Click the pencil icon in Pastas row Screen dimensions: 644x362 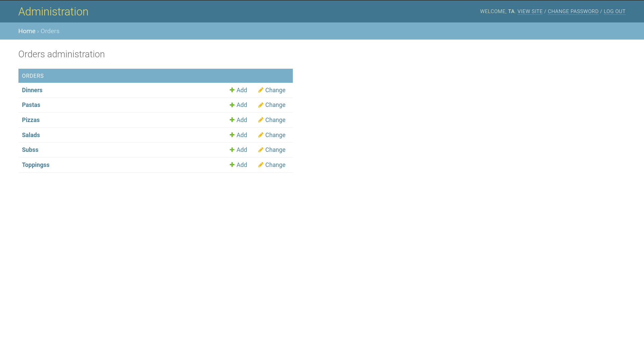[261, 105]
